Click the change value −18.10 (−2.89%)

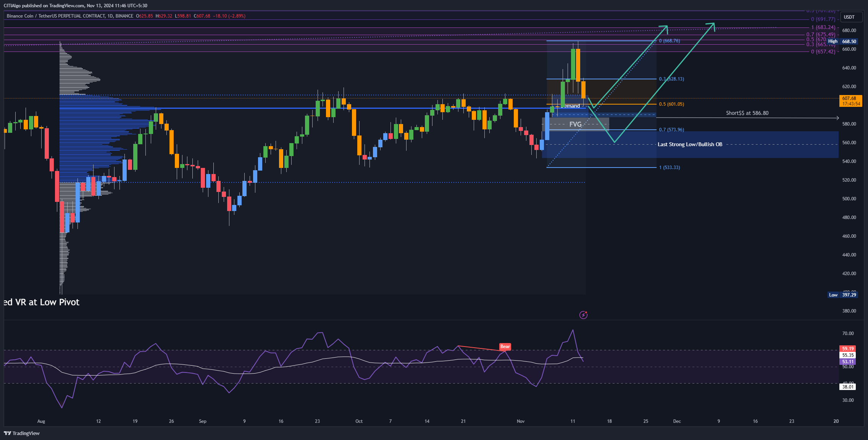click(x=229, y=16)
